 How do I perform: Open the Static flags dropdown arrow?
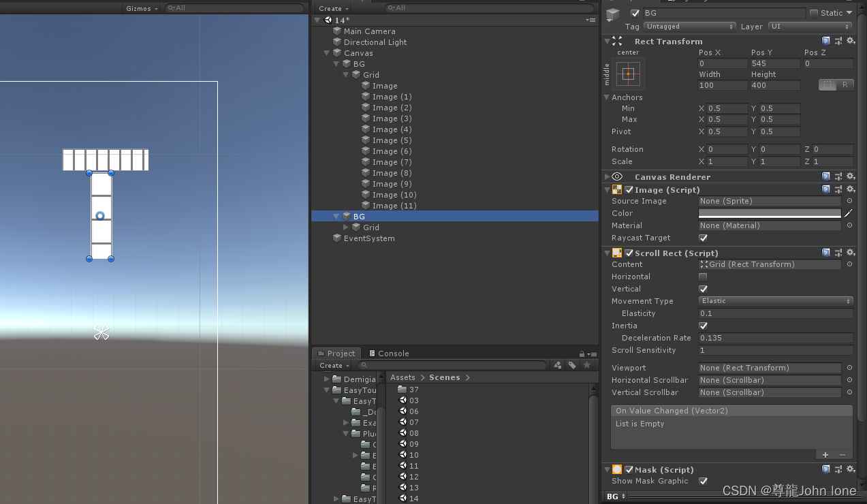click(849, 13)
